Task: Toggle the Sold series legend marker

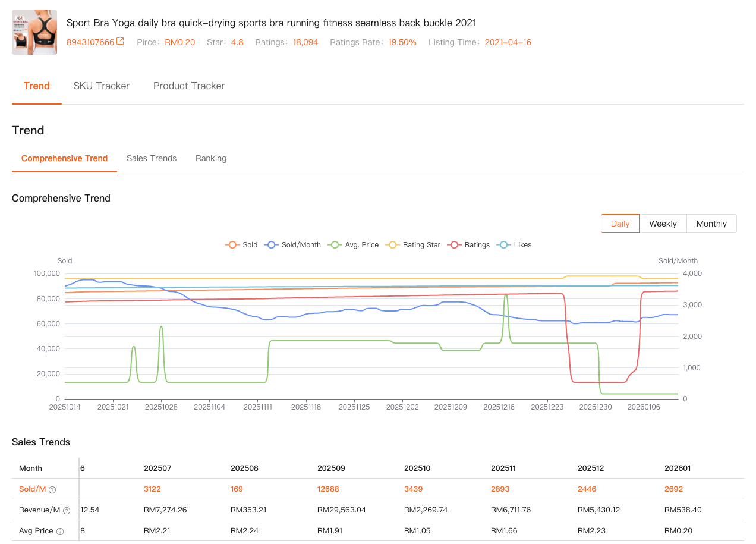Action: coord(232,245)
